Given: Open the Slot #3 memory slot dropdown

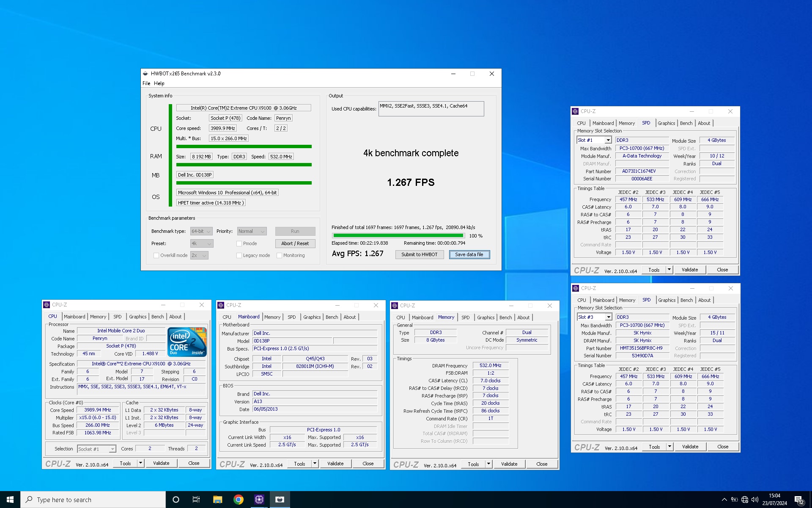Looking at the screenshot, I should [x=594, y=317].
